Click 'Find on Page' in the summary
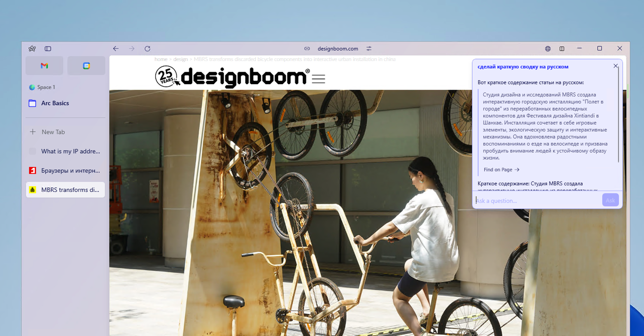 click(x=501, y=170)
